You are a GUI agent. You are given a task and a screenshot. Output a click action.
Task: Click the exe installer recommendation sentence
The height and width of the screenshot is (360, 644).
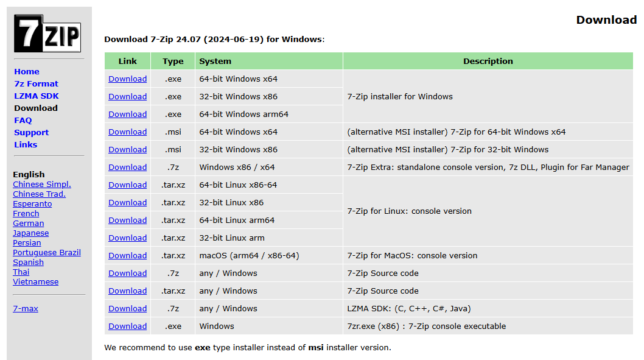(248, 348)
